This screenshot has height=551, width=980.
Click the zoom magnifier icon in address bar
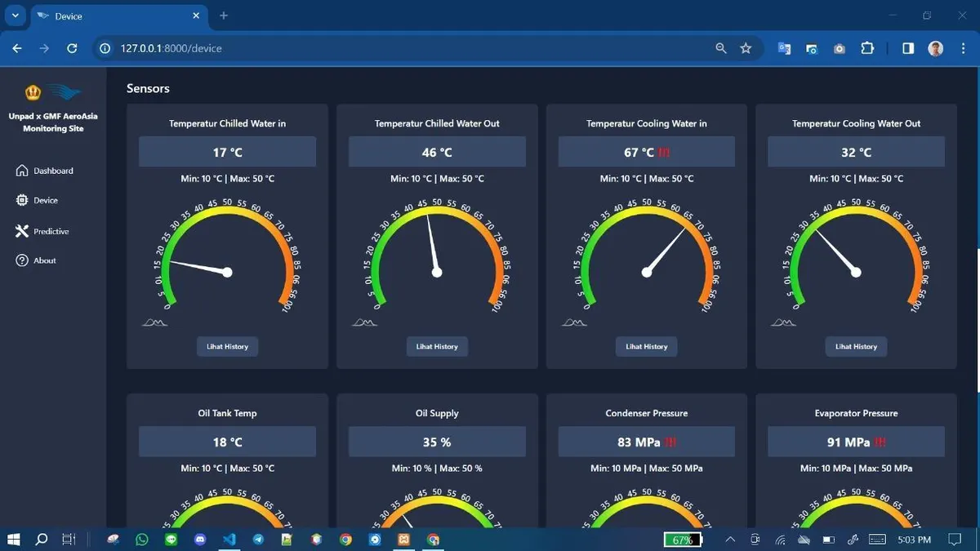tap(720, 48)
